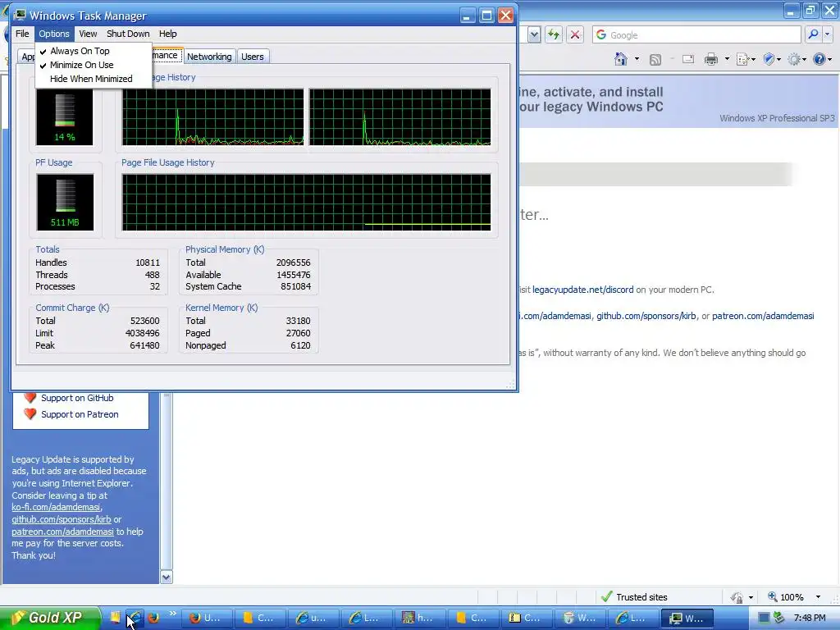Click the CPU Usage 14 % gauge
The image size is (840, 630).
click(65, 117)
